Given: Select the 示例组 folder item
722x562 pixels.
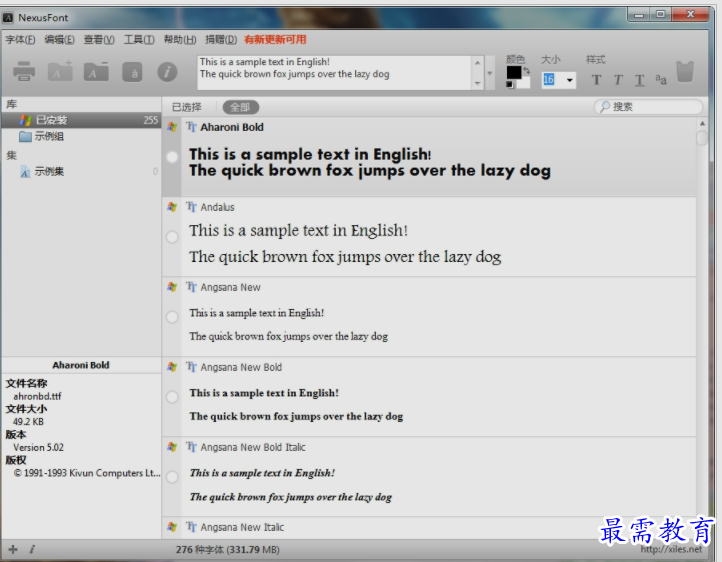Looking at the screenshot, I should click(x=42, y=136).
